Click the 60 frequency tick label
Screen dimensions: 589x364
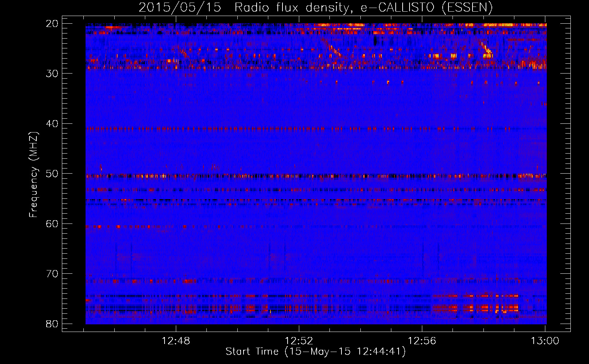click(52, 224)
